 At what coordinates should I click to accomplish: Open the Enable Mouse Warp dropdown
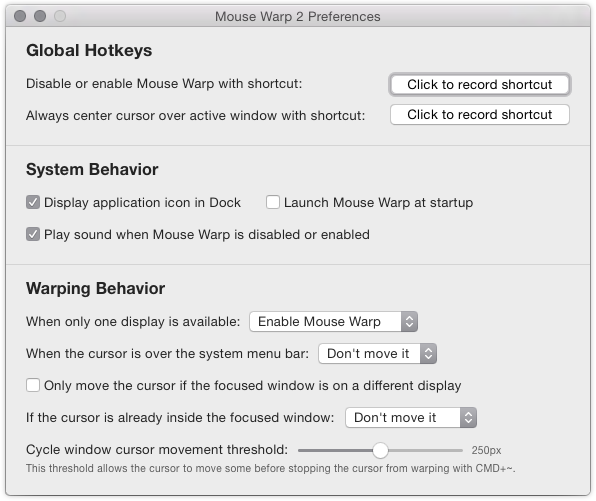click(334, 322)
